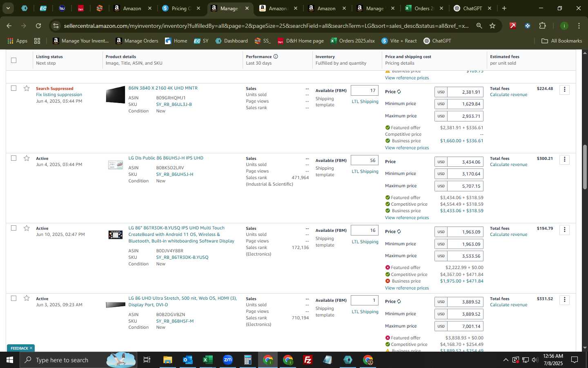Image resolution: width=588 pixels, height=368 pixels.
Task: Open Excel from the taskbar
Action: pyautogui.click(x=207, y=360)
